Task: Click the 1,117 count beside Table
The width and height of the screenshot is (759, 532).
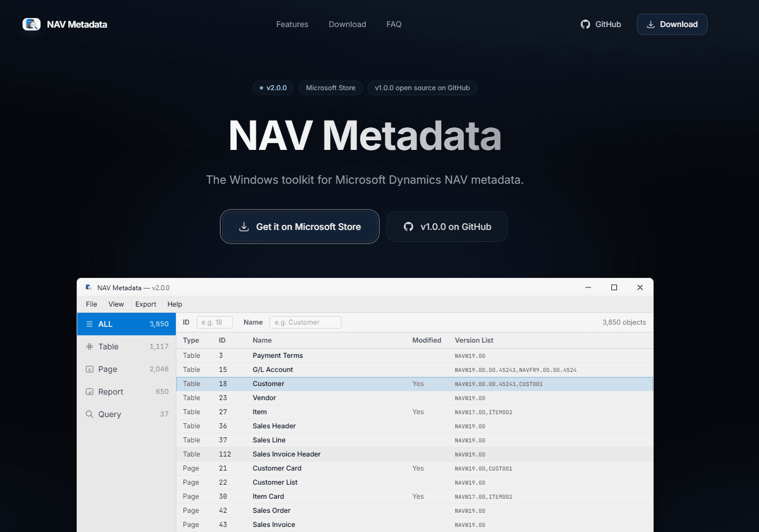Action: click(x=159, y=347)
